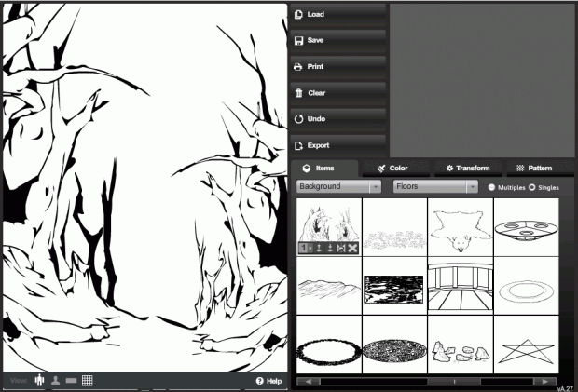Image resolution: width=578 pixels, height=392 pixels.
Task: Select the Singles radio option
Action: point(532,187)
